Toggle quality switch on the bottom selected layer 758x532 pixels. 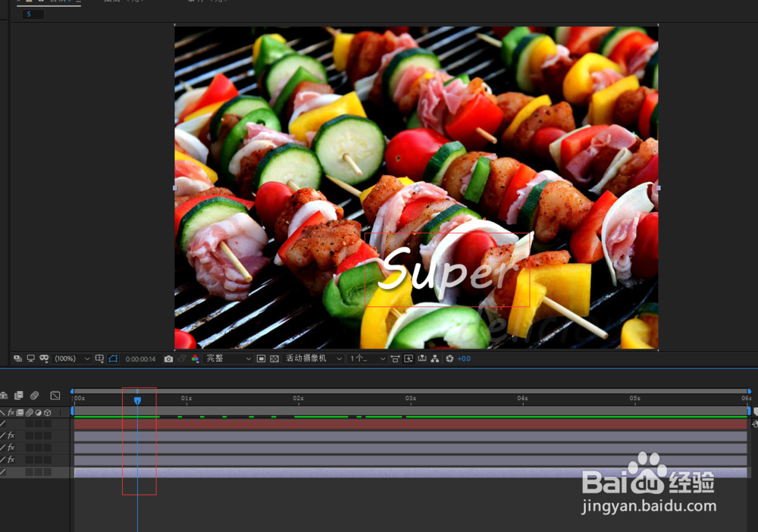(x=3, y=471)
